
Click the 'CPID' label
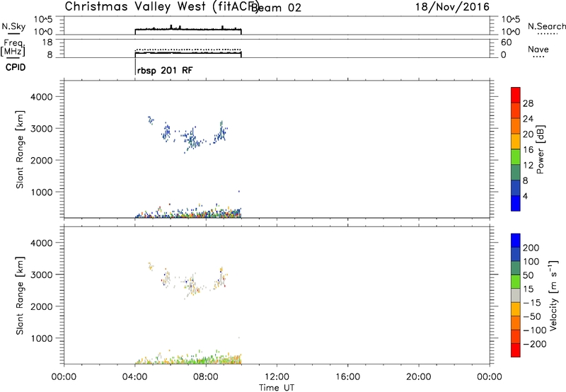pos(16,67)
